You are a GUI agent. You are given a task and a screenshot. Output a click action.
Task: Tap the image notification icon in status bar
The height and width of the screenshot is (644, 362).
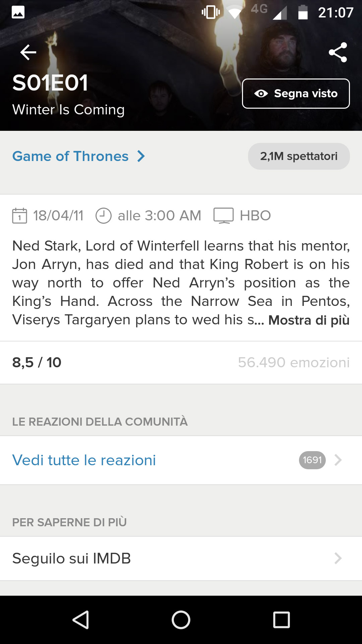[x=18, y=12]
